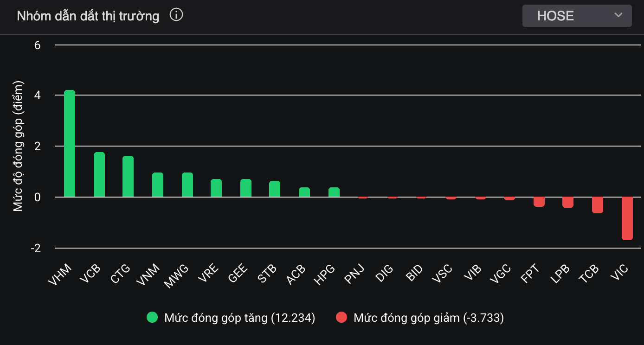This screenshot has height=345, width=644.
Task: Click the 'Nhóm dẫn dắt thị trường' title
Action: click(x=88, y=16)
